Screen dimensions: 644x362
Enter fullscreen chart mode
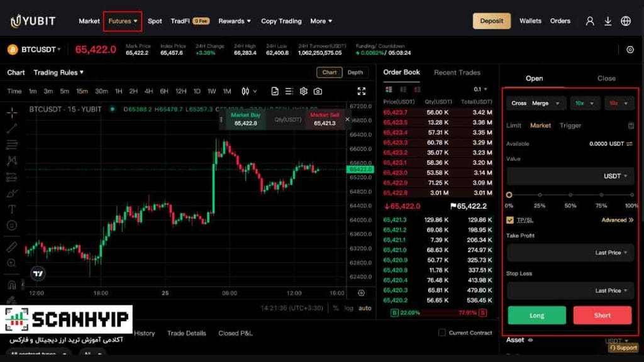362,91
